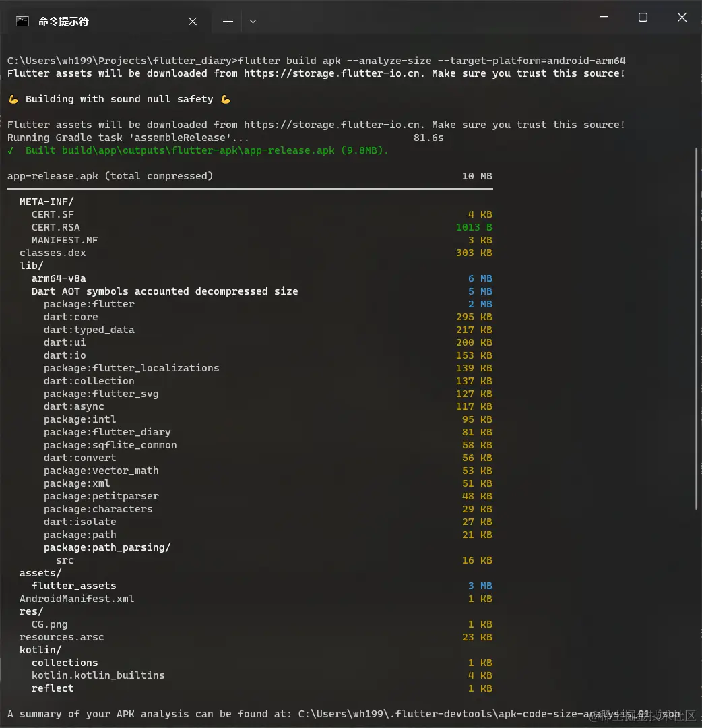Click the 81.6s Gradle duration value

tap(428, 138)
